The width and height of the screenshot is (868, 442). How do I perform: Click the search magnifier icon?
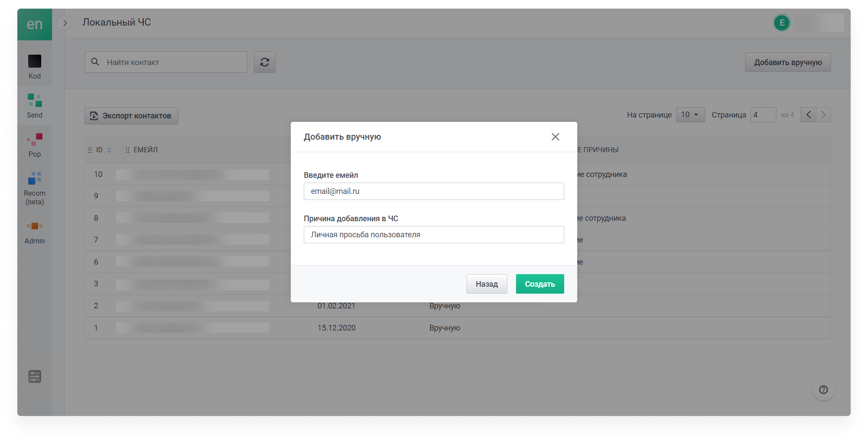pyautogui.click(x=95, y=62)
